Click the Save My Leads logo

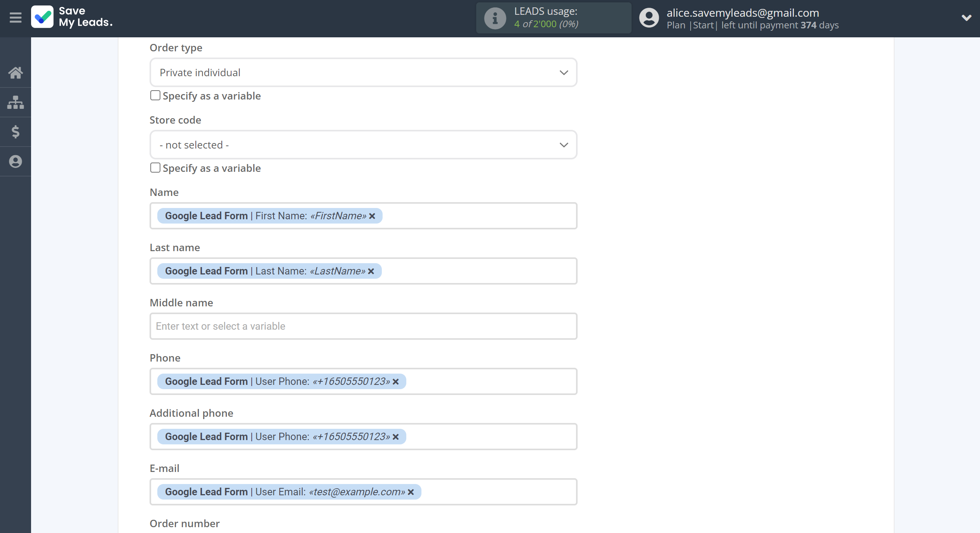pos(72,17)
